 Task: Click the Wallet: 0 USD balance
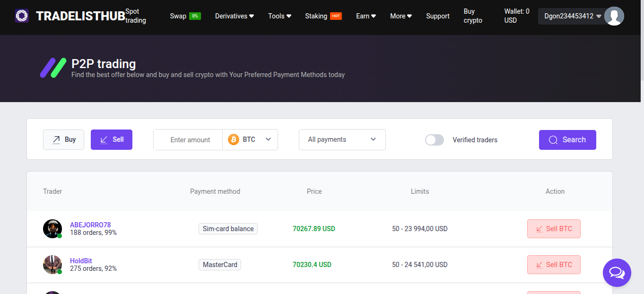coord(517,16)
